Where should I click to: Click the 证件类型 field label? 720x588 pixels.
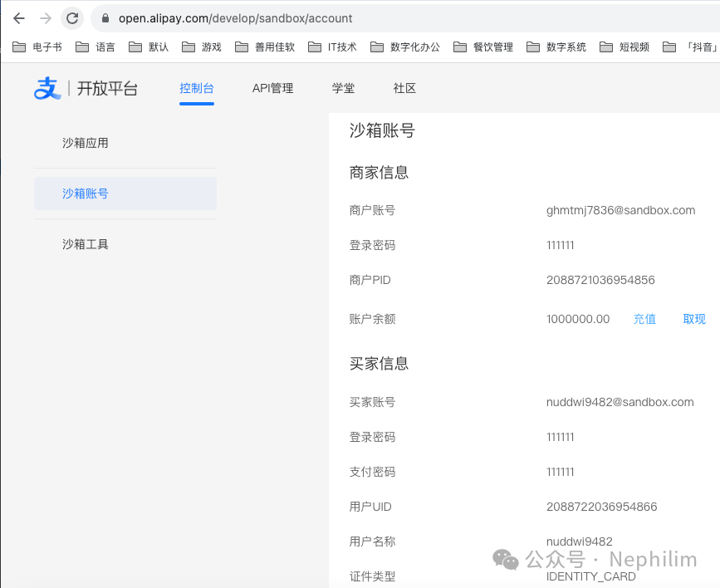(x=372, y=576)
